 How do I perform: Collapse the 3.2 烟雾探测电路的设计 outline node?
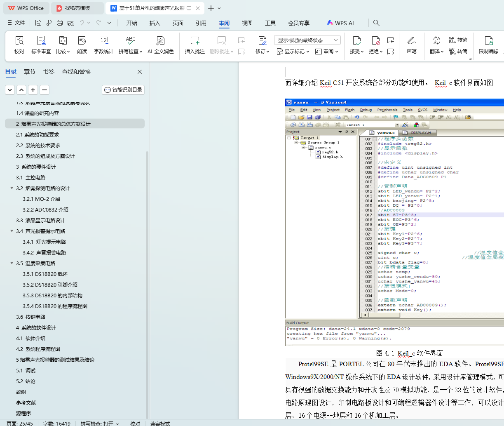tap(12, 188)
